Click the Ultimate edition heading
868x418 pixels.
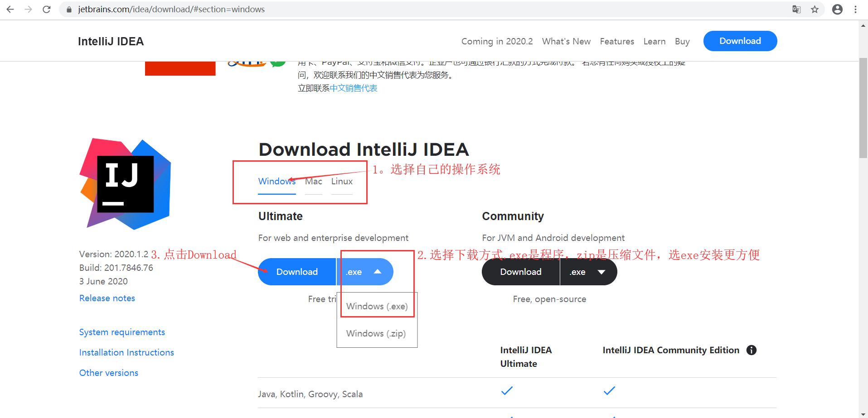coord(281,216)
